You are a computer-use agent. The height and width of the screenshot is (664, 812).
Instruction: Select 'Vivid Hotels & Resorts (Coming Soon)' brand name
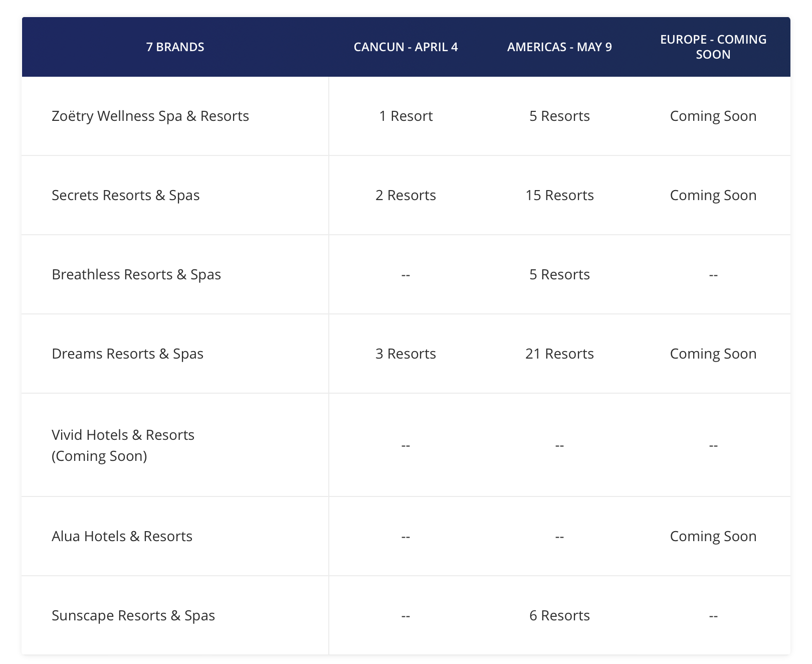[123, 445]
